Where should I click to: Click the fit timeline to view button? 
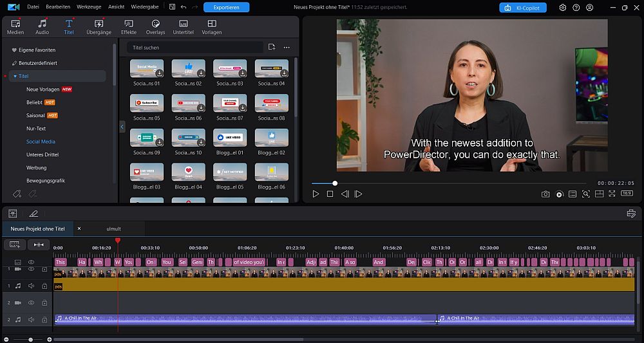[x=39, y=245]
